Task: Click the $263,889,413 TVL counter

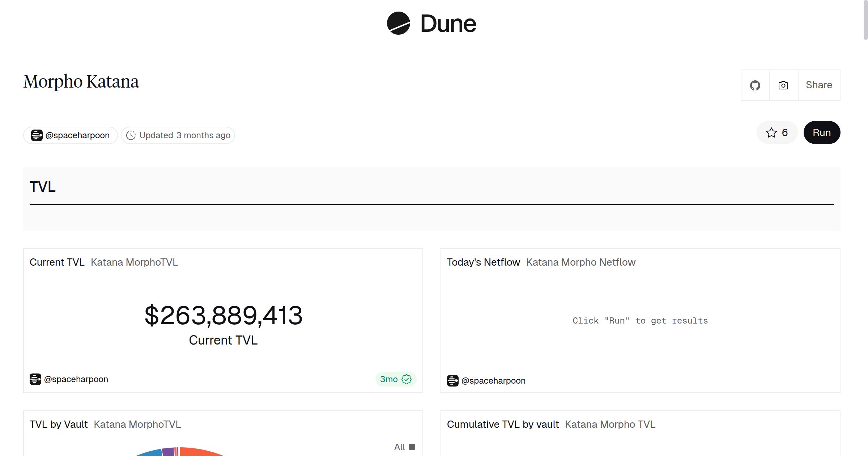Action: pyautogui.click(x=223, y=316)
